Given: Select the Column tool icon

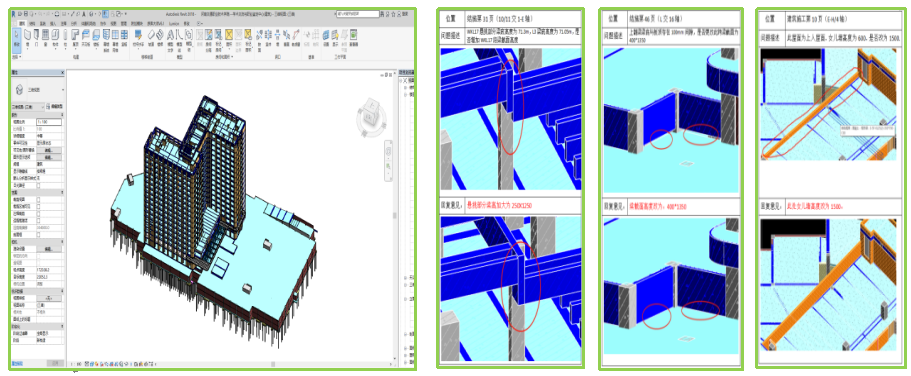Looking at the screenshot, I should coord(65,35).
